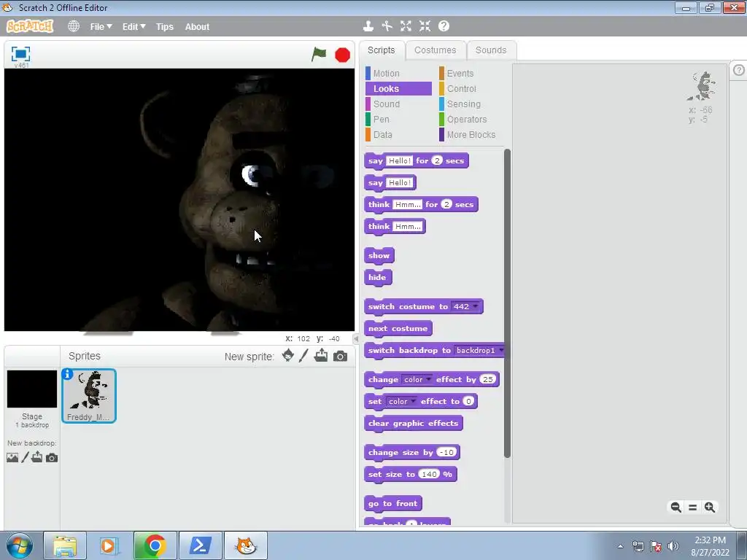
Task: Click seconds field in say for secs block
Action: click(x=437, y=160)
